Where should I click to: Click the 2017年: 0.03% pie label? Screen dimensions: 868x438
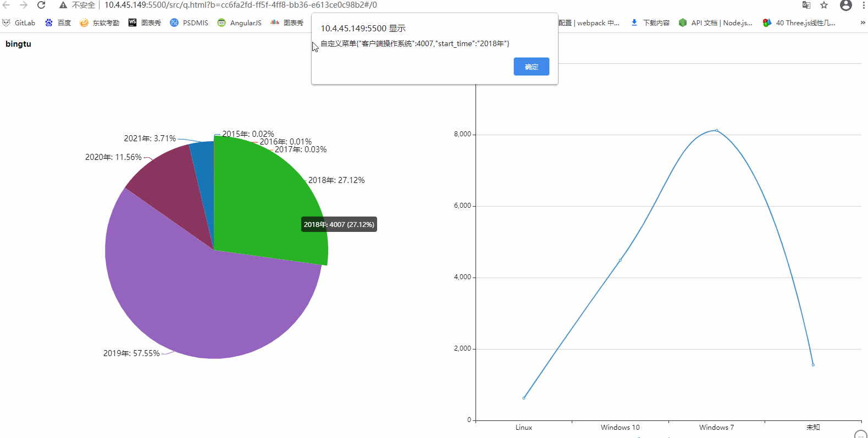pyautogui.click(x=301, y=149)
